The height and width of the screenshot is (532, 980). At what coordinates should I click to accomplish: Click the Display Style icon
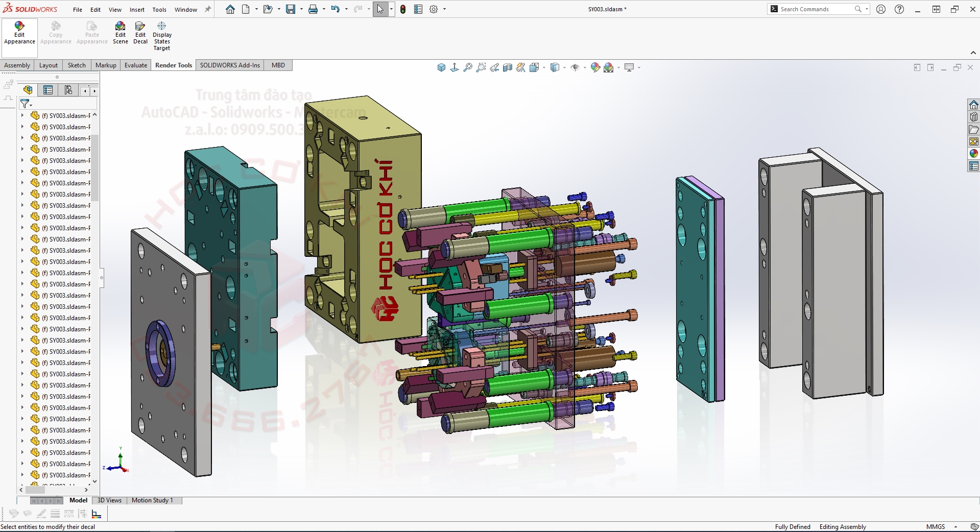tap(555, 67)
